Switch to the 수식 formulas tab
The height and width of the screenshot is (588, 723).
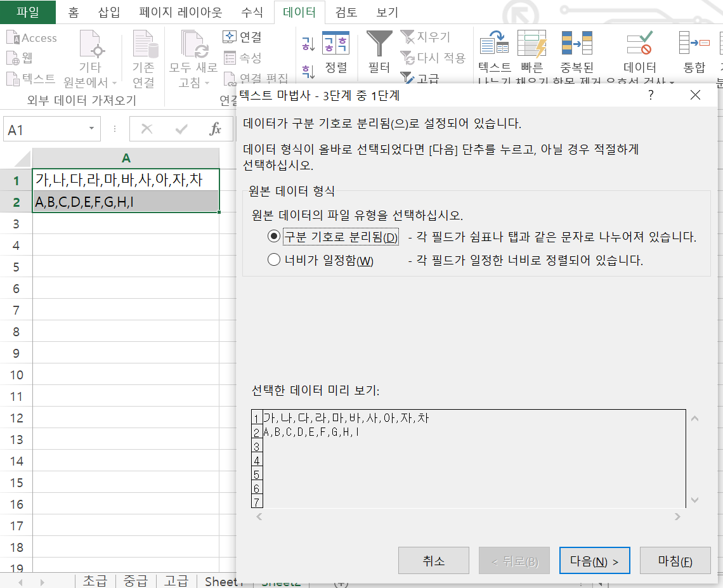(x=252, y=13)
